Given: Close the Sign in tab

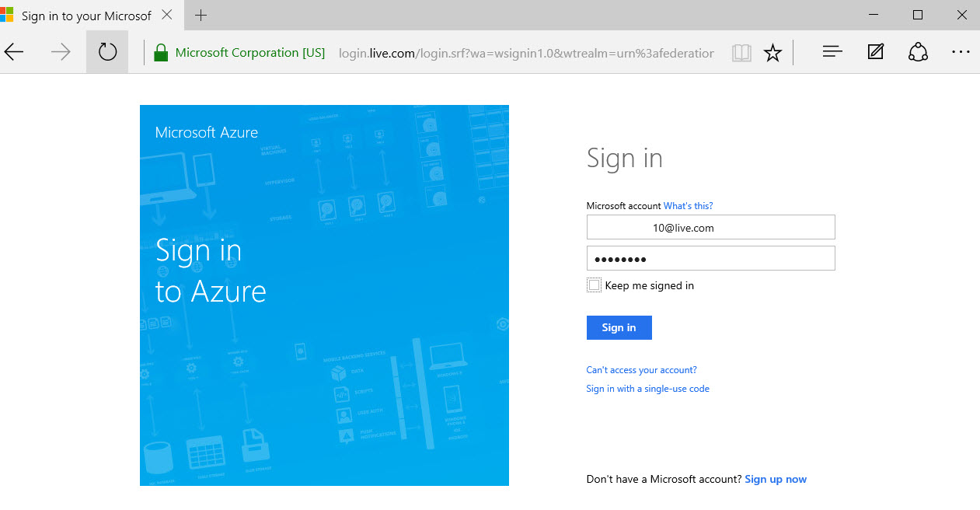Looking at the screenshot, I should 167,16.
